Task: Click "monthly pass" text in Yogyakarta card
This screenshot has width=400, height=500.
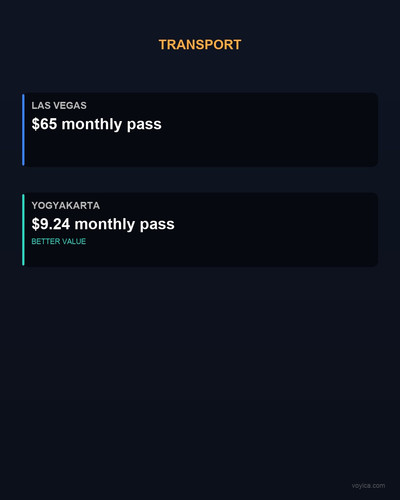Action: coord(125,225)
